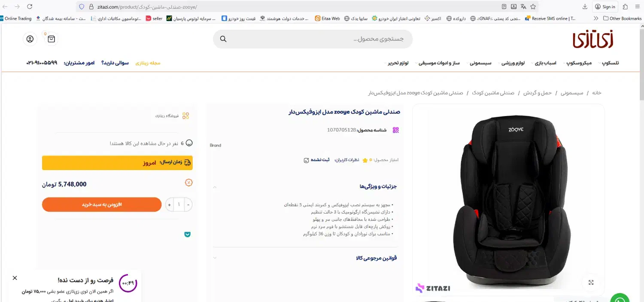Click the discount percent badge icon
The image size is (644, 302).
pyautogui.click(x=188, y=183)
